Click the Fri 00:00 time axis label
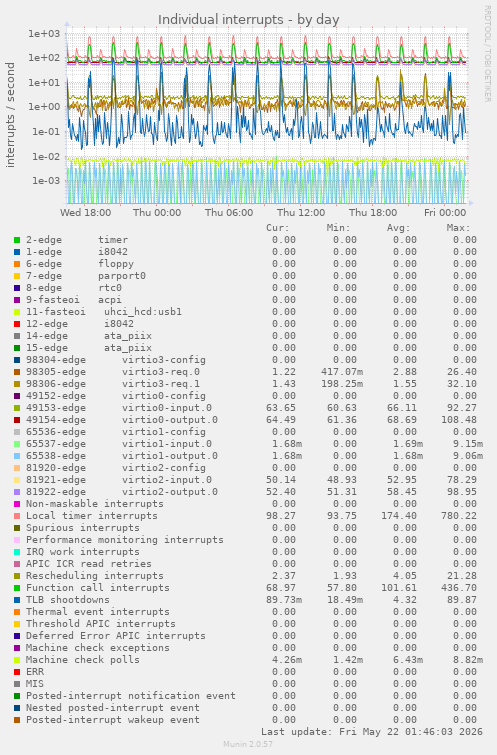The height and width of the screenshot is (755, 497). coord(445,212)
